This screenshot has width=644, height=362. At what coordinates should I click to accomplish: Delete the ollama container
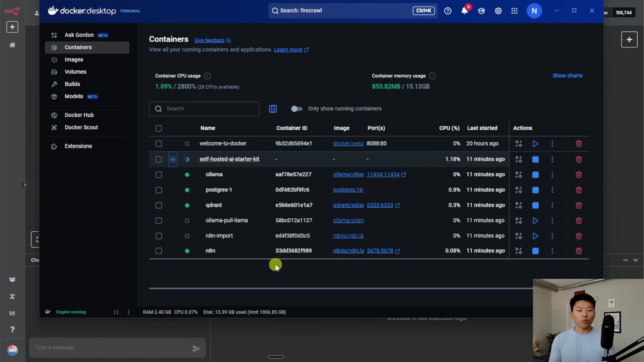[578, 175]
